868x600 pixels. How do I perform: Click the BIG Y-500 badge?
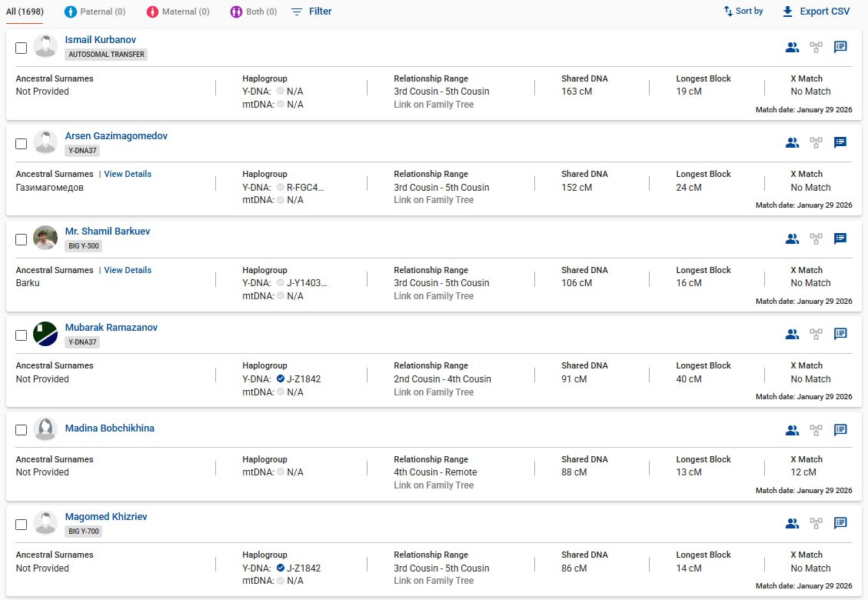point(84,246)
